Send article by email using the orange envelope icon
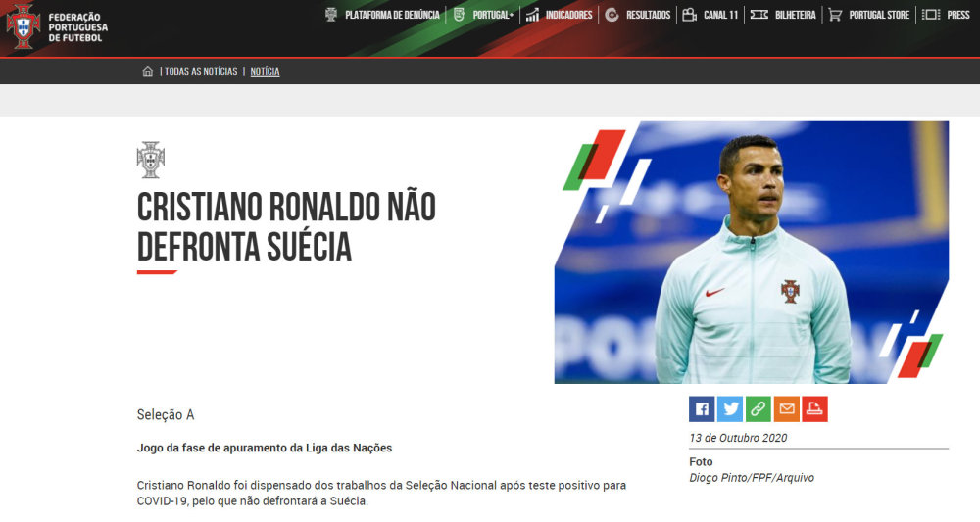This screenshot has width=980, height=522. point(786,409)
